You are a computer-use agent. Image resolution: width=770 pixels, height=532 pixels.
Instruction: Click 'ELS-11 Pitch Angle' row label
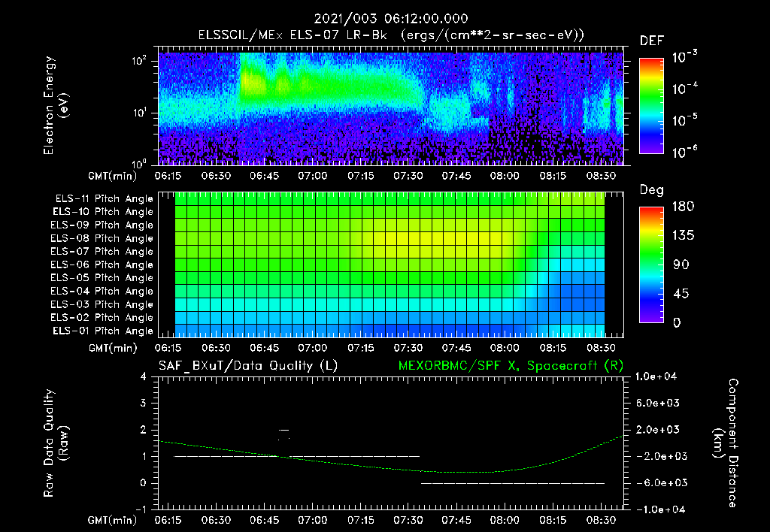pyautogui.click(x=104, y=199)
